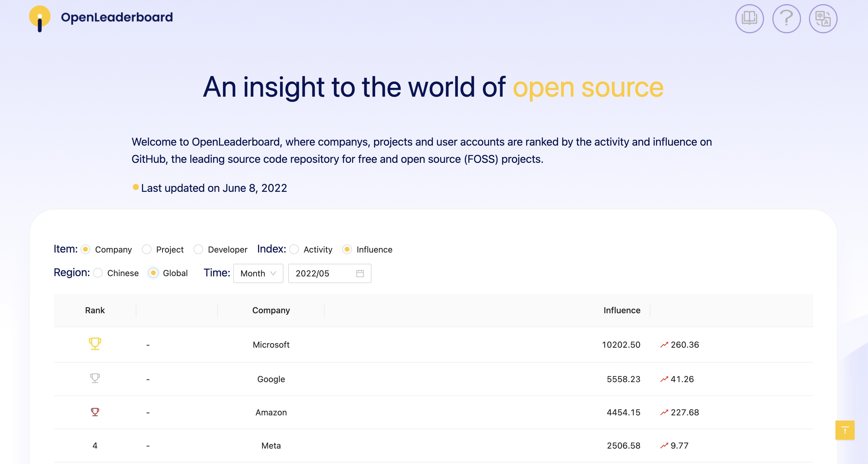
Task: Click the calendar icon in date field
Action: (x=360, y=273)
